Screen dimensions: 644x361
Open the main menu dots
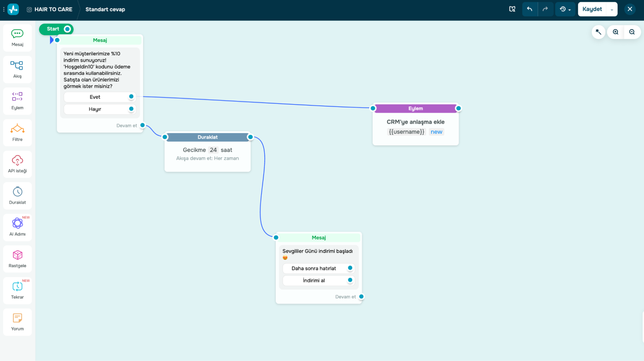coord(4,9)
